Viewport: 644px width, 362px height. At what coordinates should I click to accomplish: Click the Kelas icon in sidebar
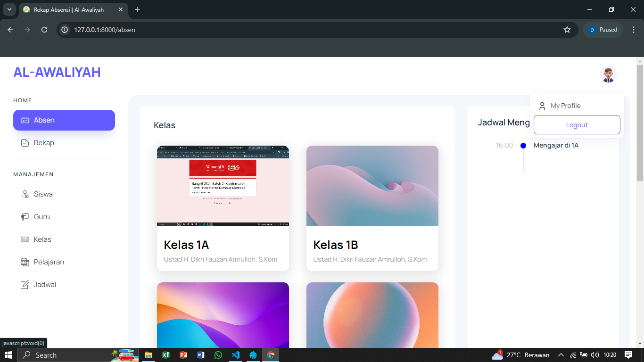click(25, 239)
